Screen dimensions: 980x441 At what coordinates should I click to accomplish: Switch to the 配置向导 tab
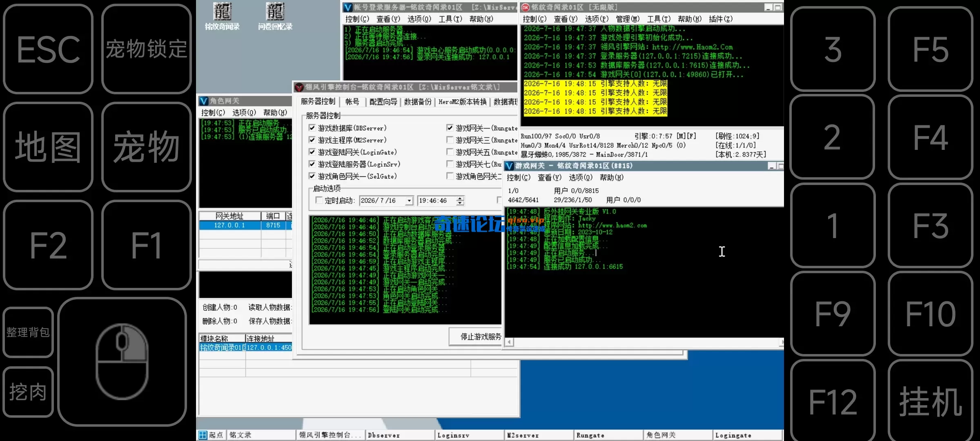click(383, 102)
